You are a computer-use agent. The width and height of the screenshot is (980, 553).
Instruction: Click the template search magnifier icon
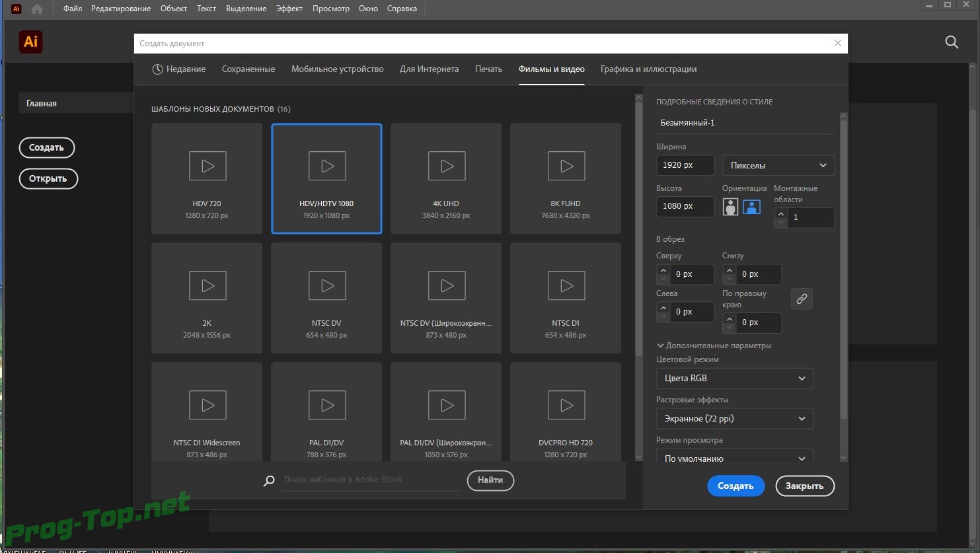point(269,481)
